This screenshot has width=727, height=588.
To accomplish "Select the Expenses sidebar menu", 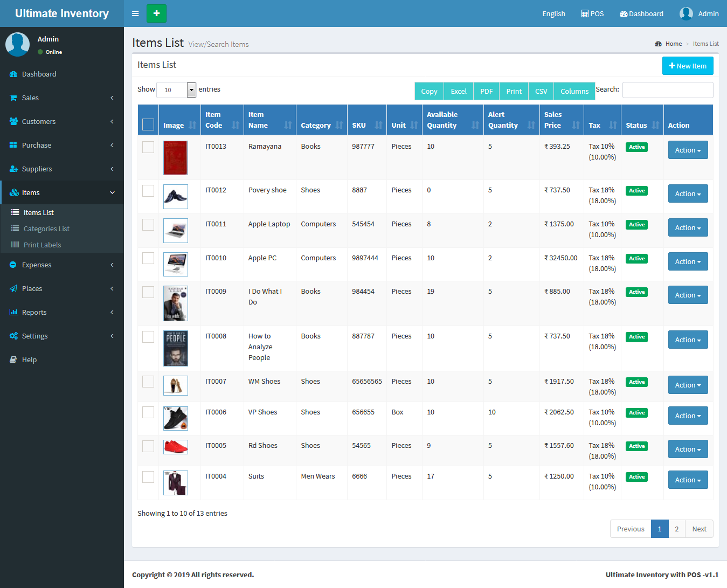I will click(37, 265).
